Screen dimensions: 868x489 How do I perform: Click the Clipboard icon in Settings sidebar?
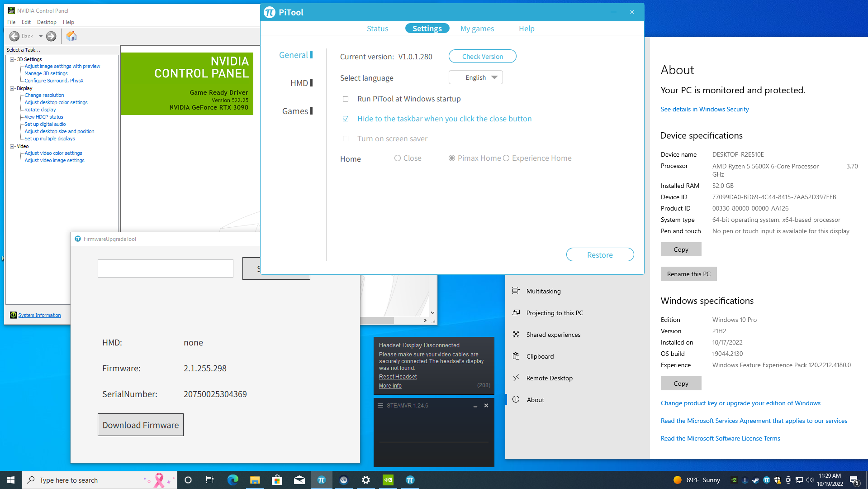[x=516, y=356]
